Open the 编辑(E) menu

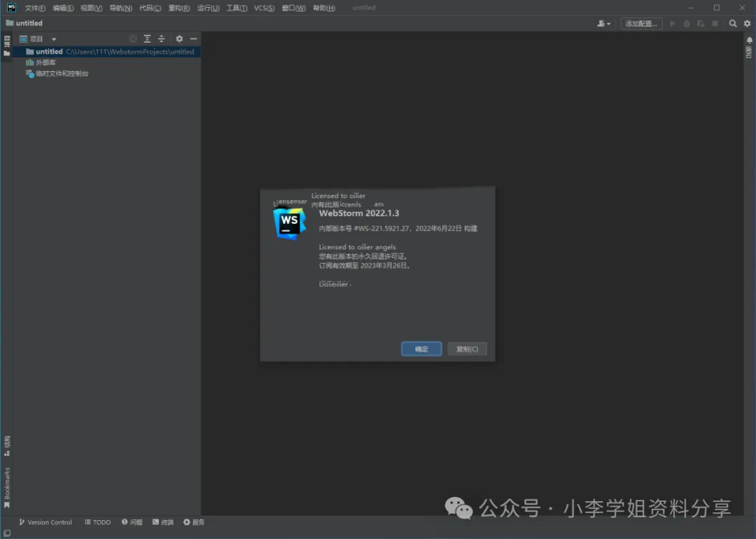pos(63,8)
